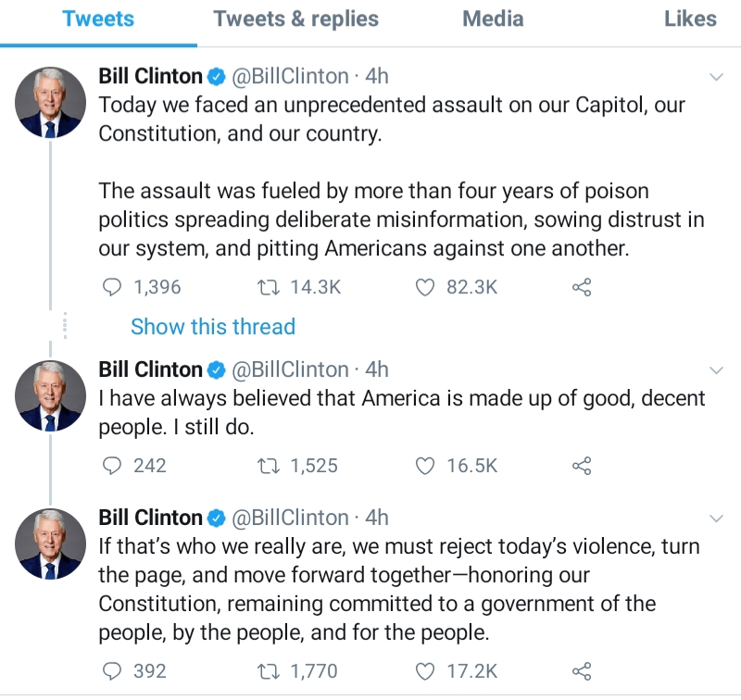741x700 pixels.
Task: Open the profile photo on the first tweet
Action: [x=51, y=103]
